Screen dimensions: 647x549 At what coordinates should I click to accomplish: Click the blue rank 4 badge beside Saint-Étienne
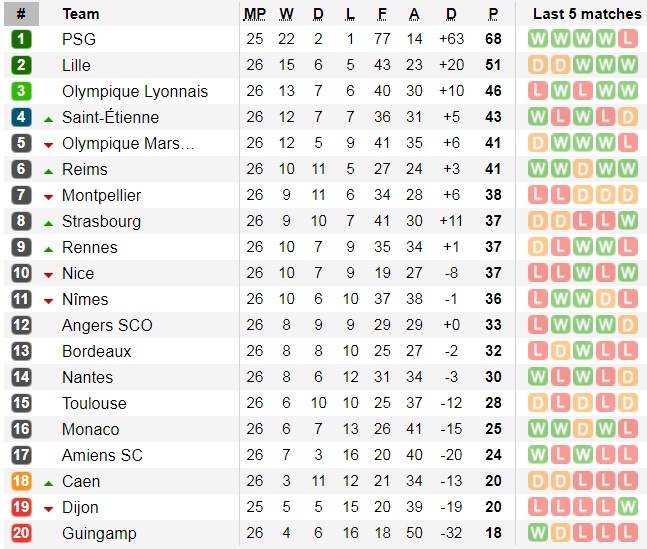point(21,117)
